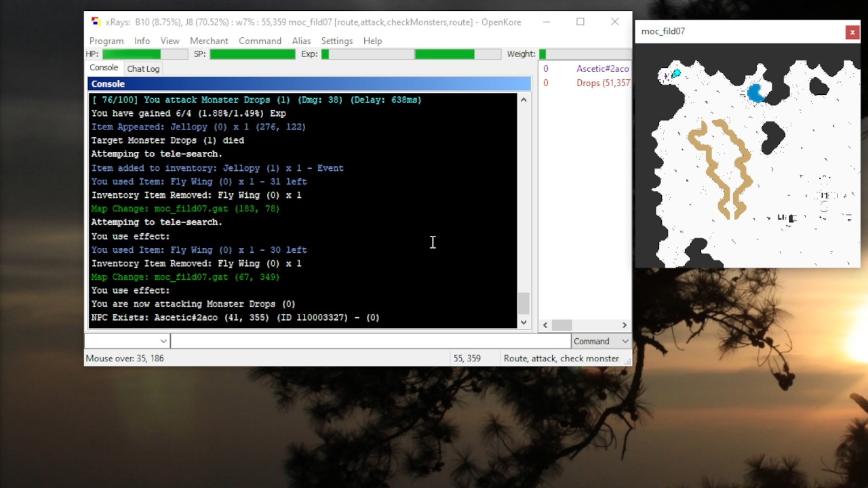The width and height of the screenshot is (868, 488).
Task: Maximize the OpenKore window
Action: 580,22
